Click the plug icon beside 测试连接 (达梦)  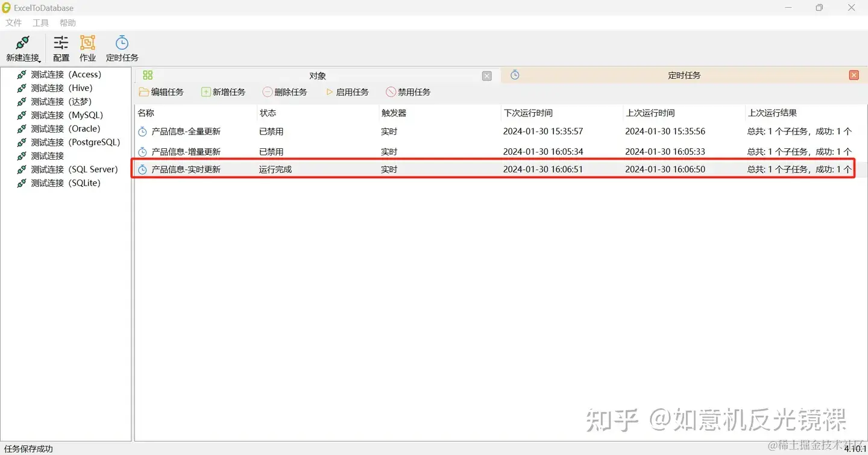pos(22,102)
